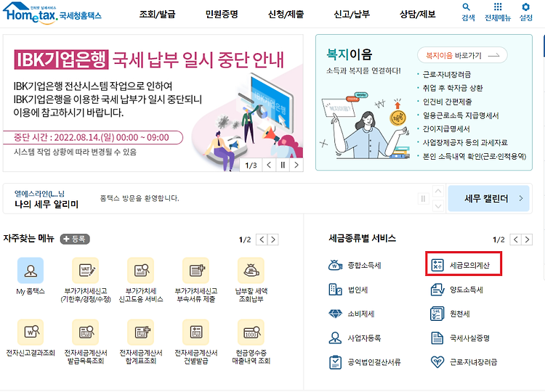Click the 종합소득세 money bag icon

pyautogui.click(x=336, y=265)
